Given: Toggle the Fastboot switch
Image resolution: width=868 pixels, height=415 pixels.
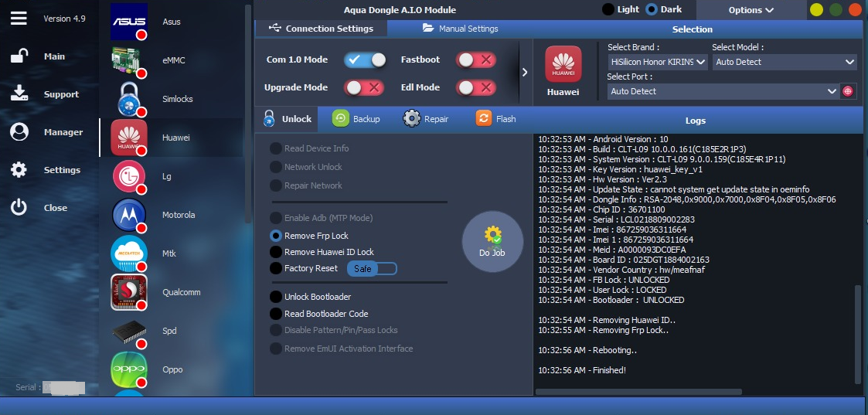Looking at the screenshot, I should coord(475,60).
